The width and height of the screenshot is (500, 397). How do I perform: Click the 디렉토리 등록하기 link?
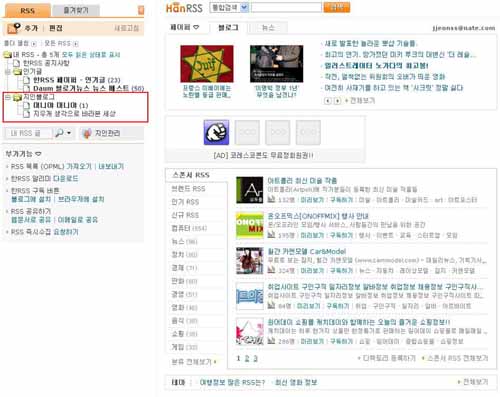389,358
